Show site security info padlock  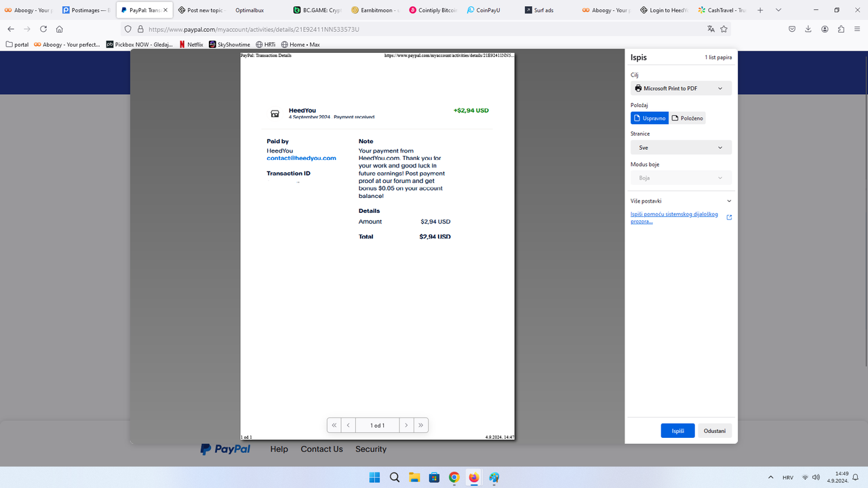tap(140, 29)
